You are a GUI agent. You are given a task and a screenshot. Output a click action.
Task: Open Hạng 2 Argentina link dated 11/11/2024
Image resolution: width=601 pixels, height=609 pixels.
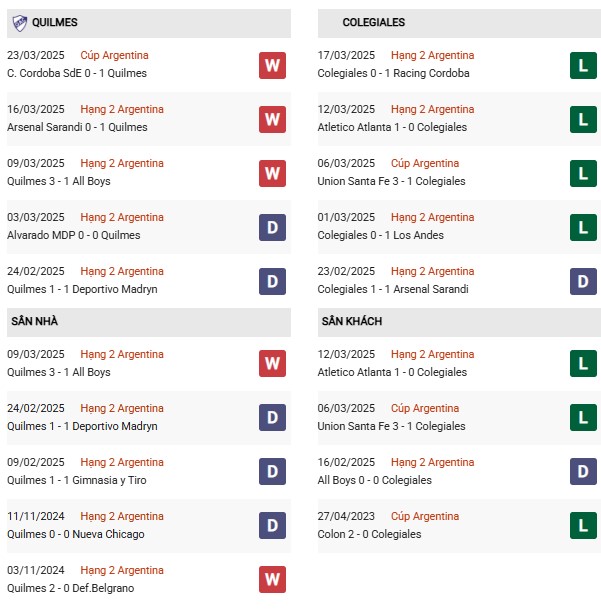click(122, 516)
